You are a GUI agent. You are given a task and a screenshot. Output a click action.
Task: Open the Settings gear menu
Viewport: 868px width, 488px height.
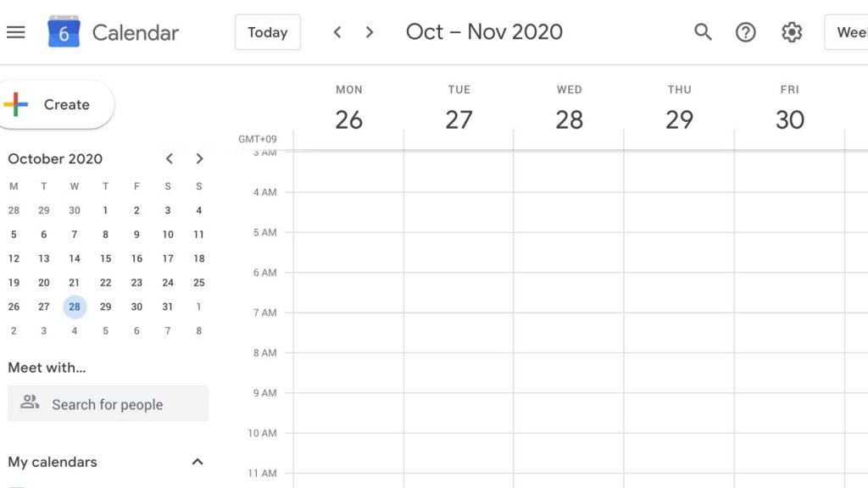792,32
